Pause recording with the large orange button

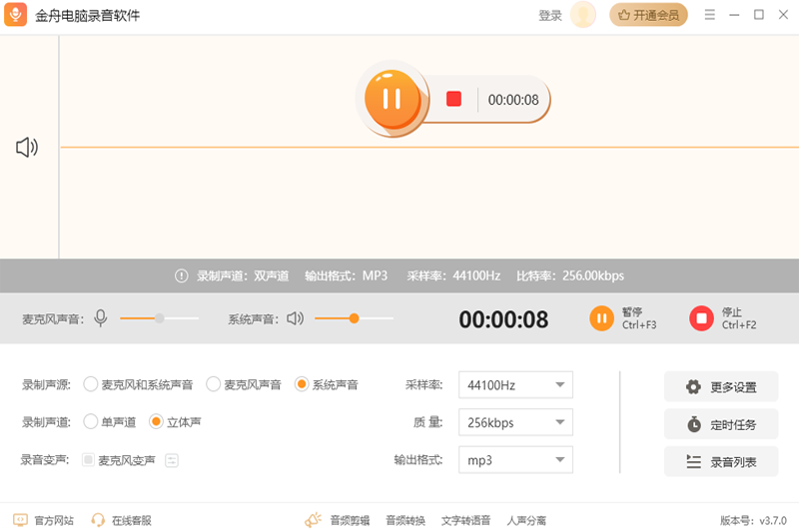coord(392,98)
